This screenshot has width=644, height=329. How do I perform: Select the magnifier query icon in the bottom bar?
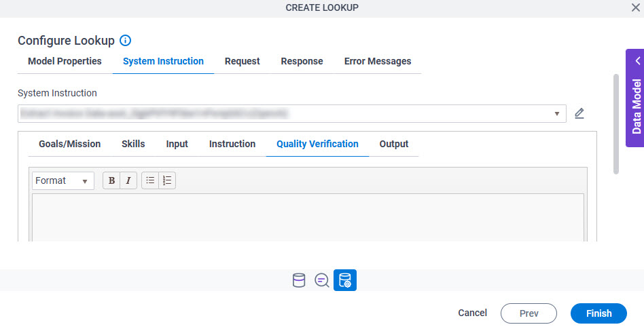click(321, 280)
